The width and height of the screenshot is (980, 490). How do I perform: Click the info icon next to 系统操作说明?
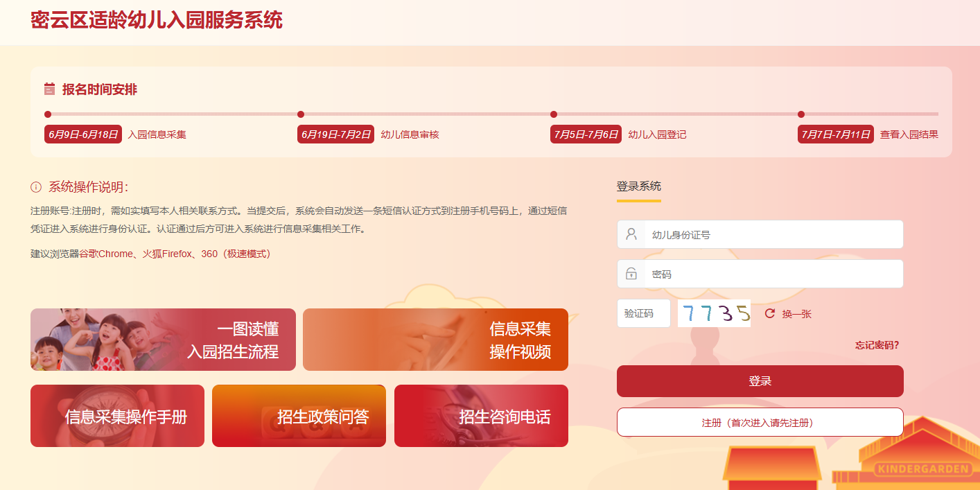[36, 187]
